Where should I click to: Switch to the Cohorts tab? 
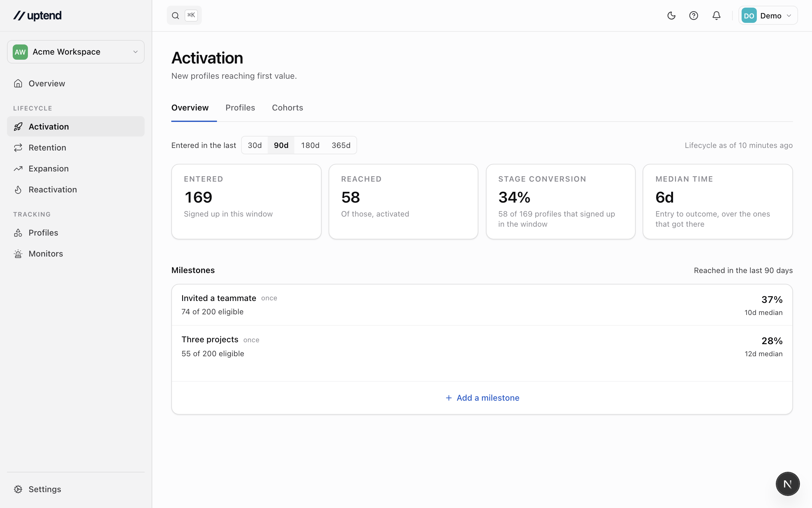tap(288, 108)
